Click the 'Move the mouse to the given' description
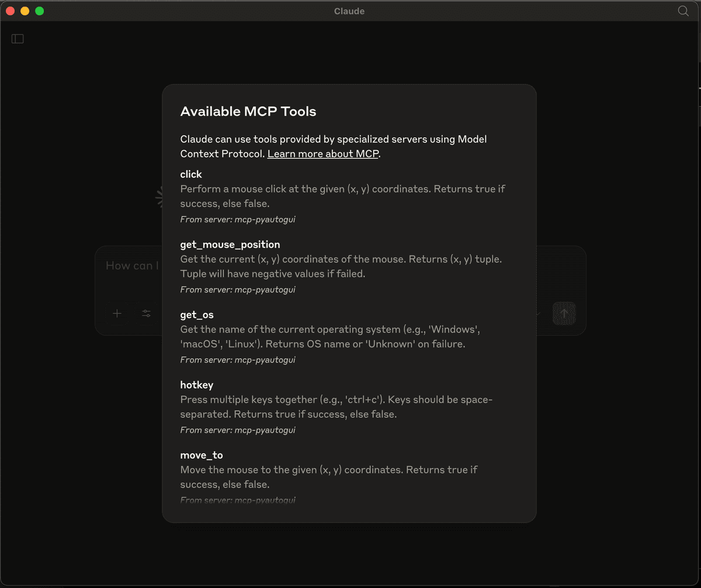 pos(329,477)
